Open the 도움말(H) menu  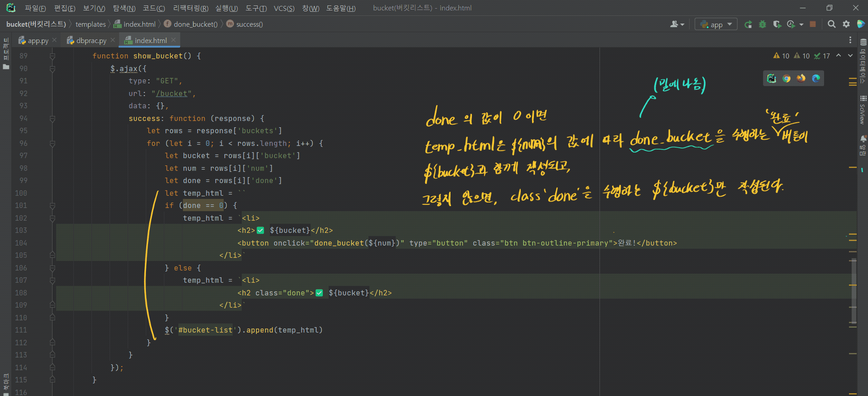pos(341,8)
